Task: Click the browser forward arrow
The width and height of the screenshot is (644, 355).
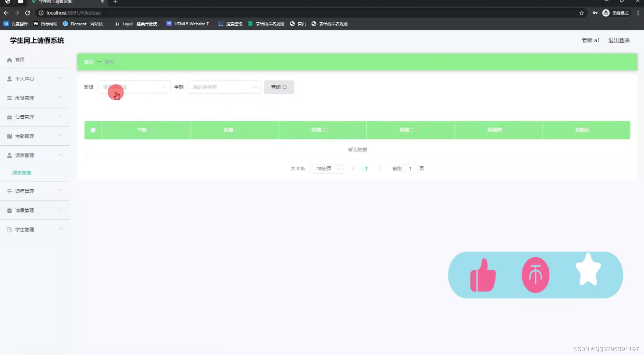Action: point(17,13)
